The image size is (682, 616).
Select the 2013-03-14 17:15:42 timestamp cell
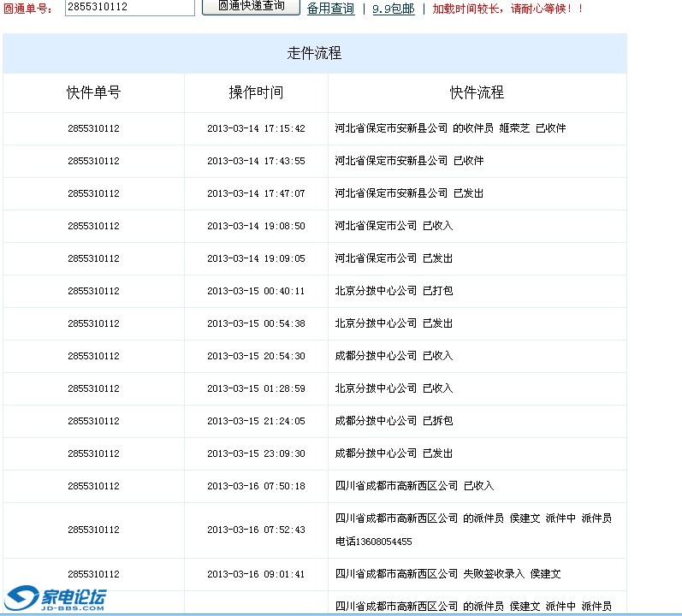point(255,128)
